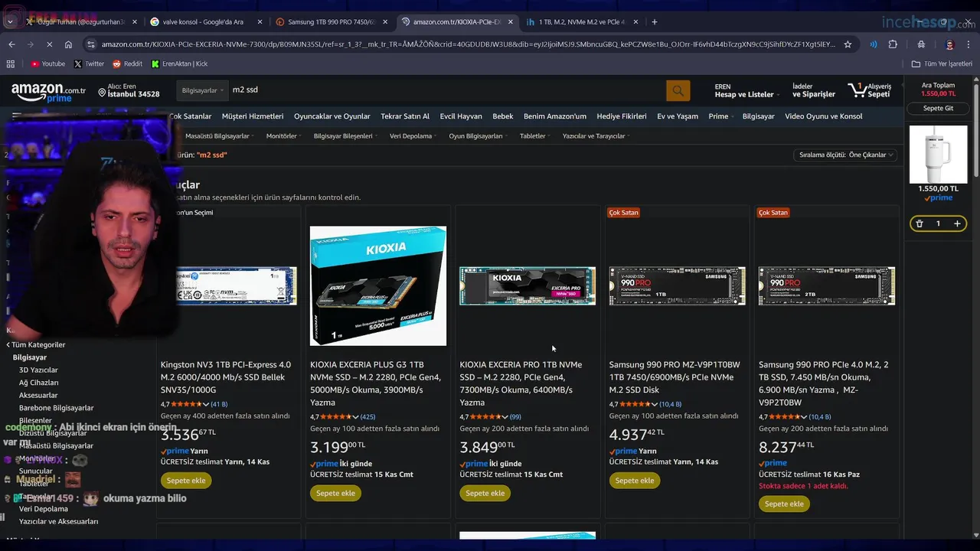The image size is (980, 551).
Task: Click the browser address bar URL
Action: click(467, 44)
